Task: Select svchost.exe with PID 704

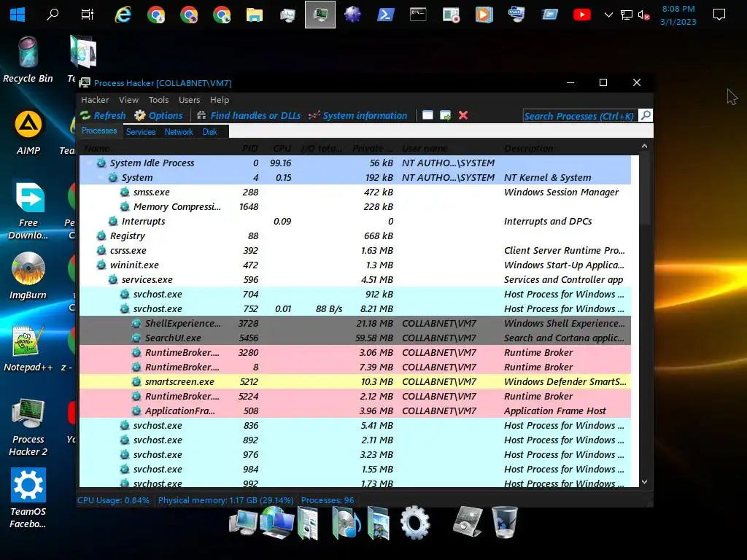Action: (355, 295)
